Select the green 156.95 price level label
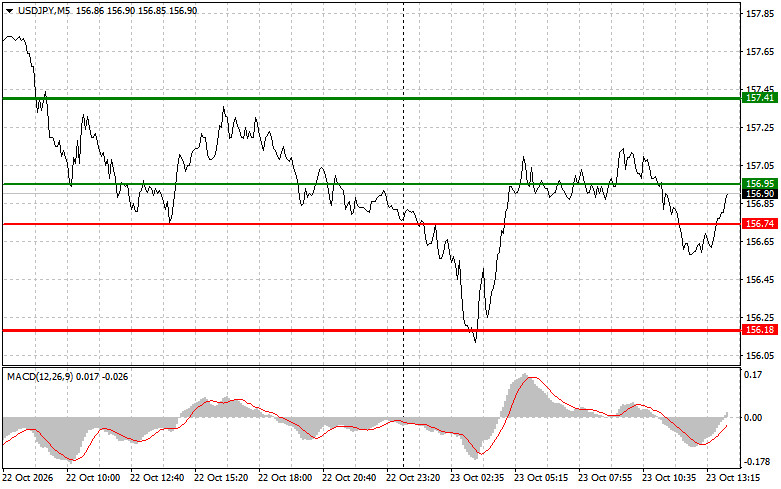 [x=760, y=184]
